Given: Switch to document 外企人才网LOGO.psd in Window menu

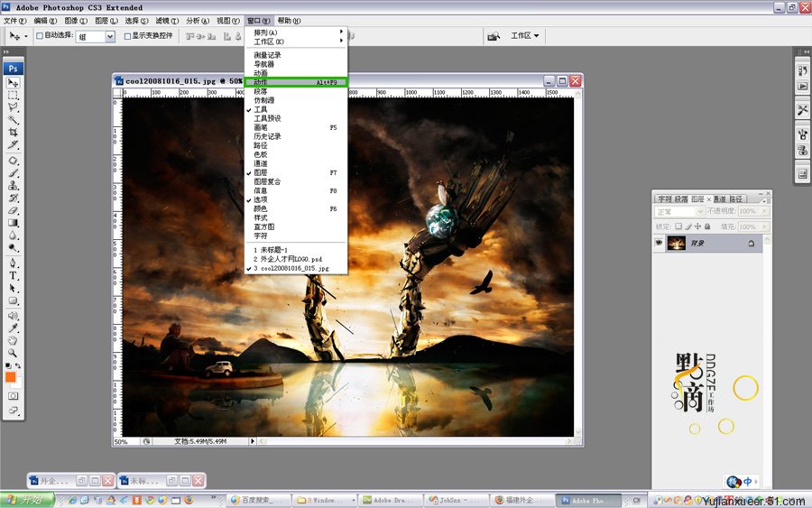Looking at the screenshot, I should pyautogui.click(x=296, y=259).
